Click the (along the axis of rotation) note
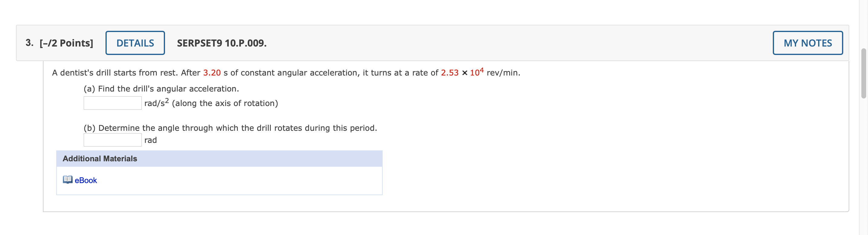868x235 pixels. (225, 103)
